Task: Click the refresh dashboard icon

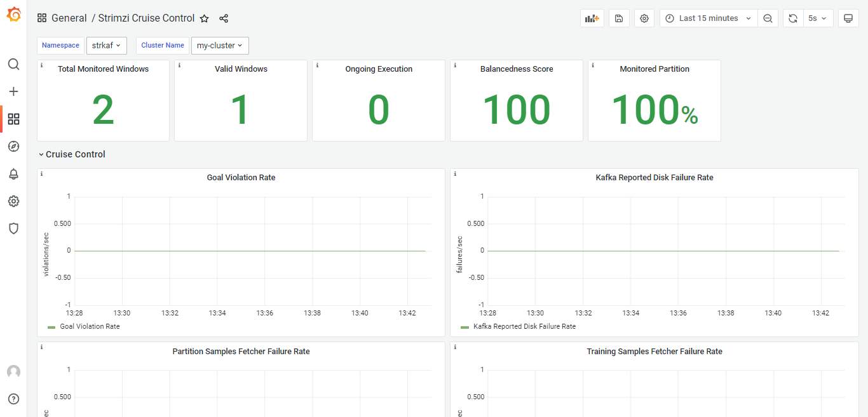Action: click(793, 18)
